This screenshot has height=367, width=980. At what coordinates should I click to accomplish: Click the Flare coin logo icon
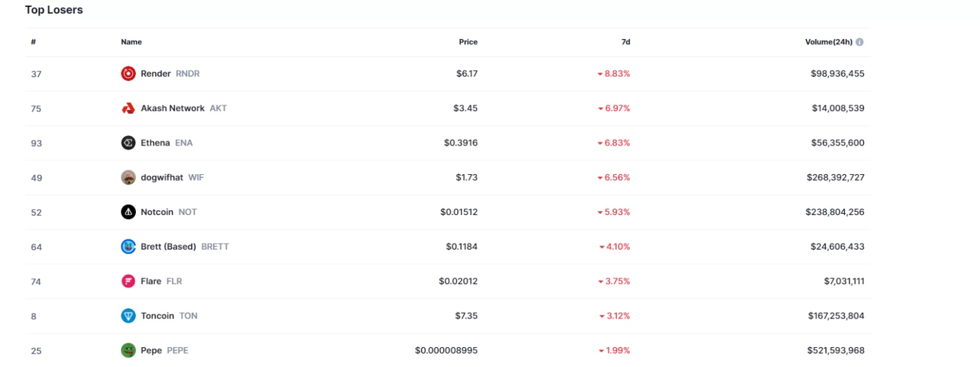pos(128,281)
